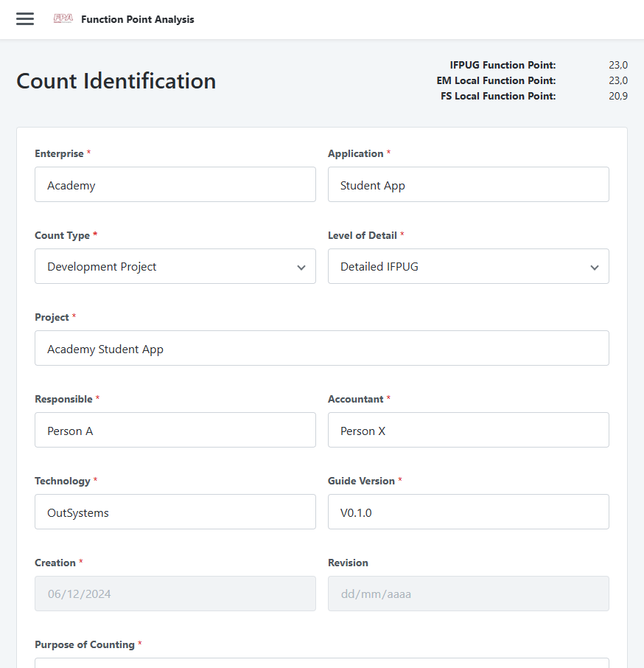This screenshot has height=668, width=644.
Task: Click the FS Local Function Point value
Action: click(617, 96)
